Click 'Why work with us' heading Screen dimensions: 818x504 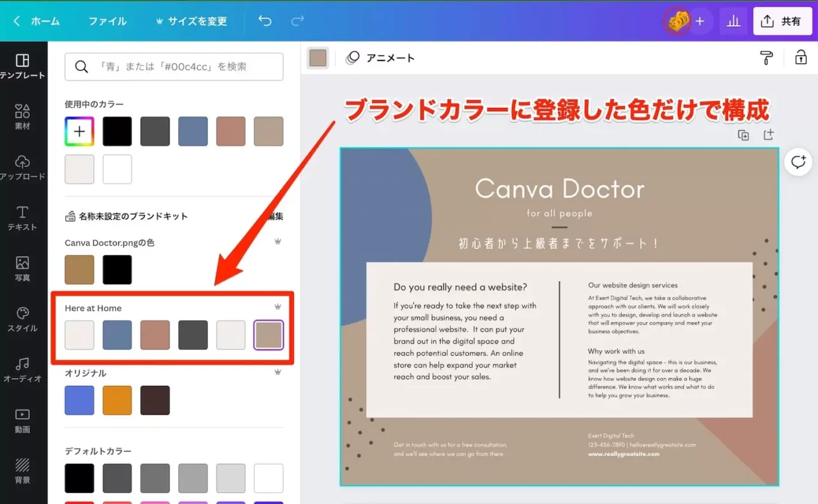616,351
